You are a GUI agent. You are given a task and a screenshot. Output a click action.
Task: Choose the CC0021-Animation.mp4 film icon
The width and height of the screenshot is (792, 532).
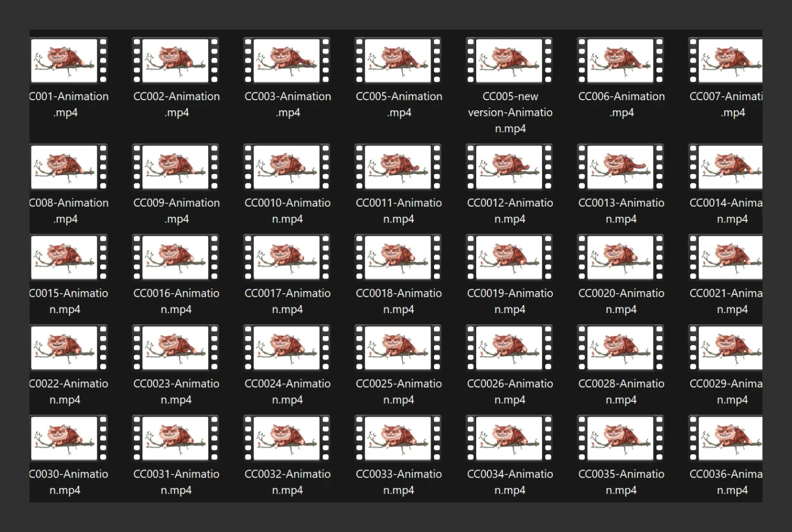[725, 258]
